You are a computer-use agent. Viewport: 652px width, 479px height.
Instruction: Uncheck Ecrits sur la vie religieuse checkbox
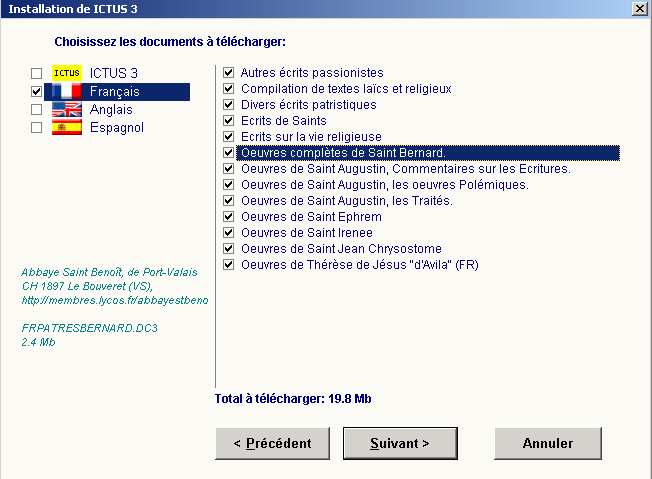pos(228,137)
